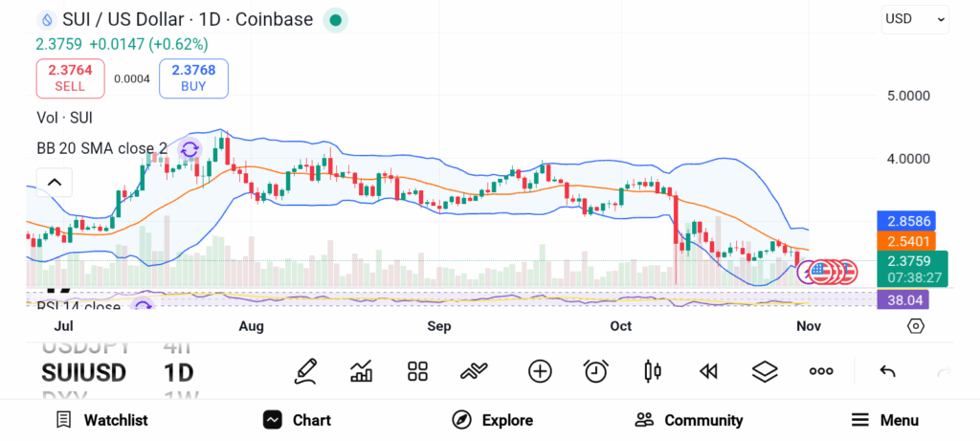The width and height of the screenshot is (980, 441).
Task: Click the add symbol plus circle icon
Action: coord(540,371)
